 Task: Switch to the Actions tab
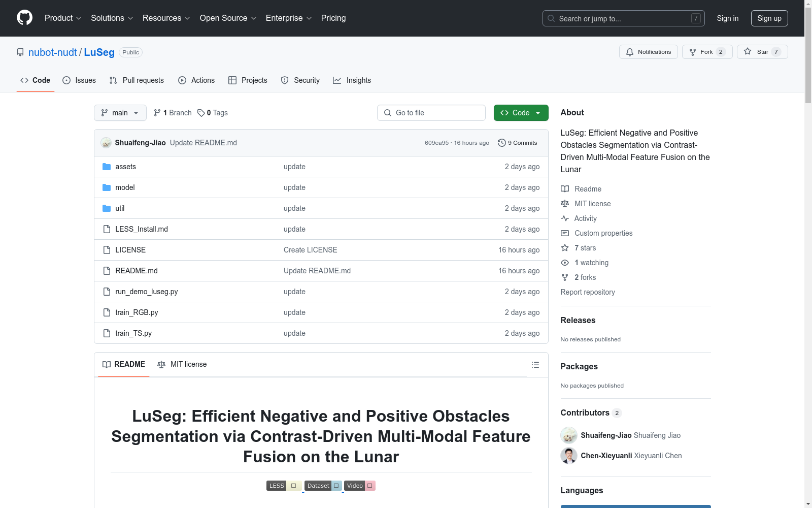point(196,80)
